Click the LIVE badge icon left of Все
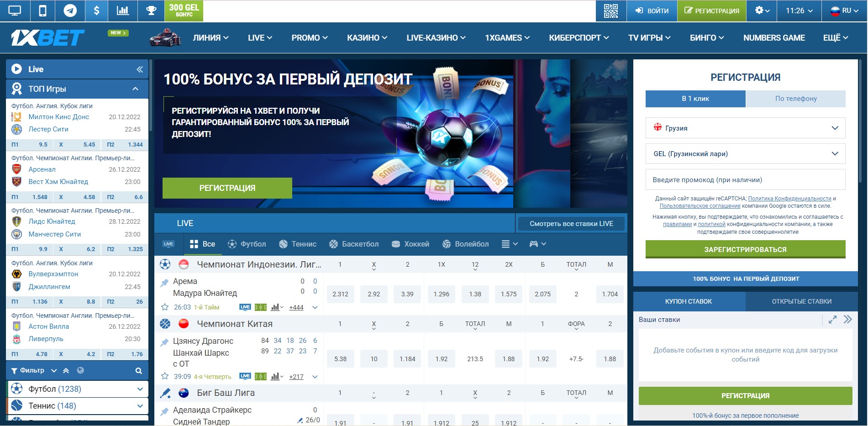This screenshot has height=426, width=868. (168, 244)
